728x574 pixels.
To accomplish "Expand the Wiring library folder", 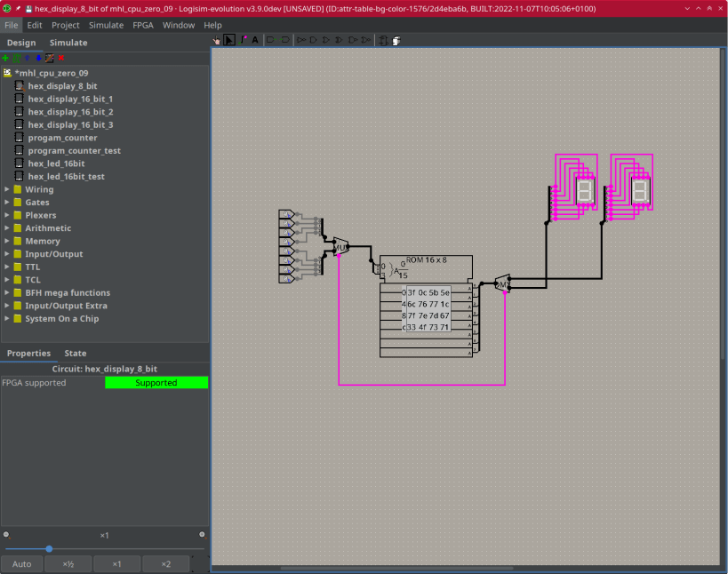I will [7, 189].
